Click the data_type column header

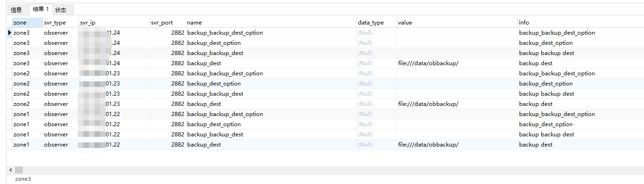(376, 22)
